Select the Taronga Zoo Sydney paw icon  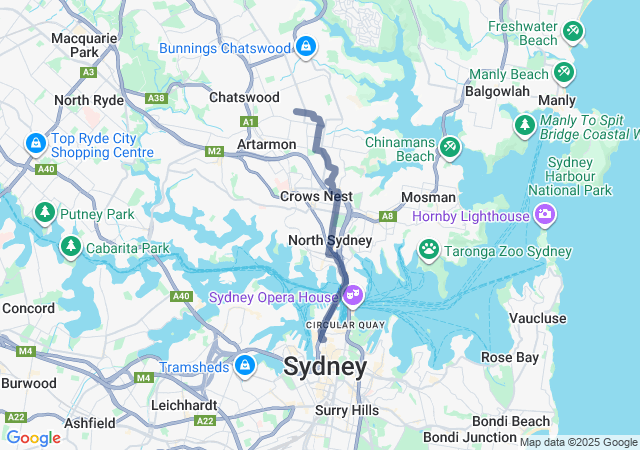pos(429,249)
